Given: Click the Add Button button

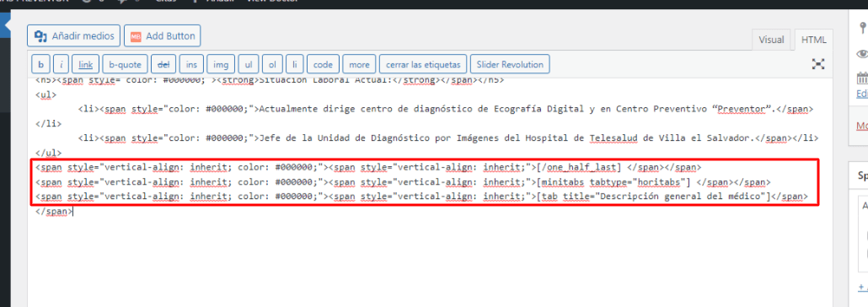Looking at the screenshot, I should click(162, 36).
